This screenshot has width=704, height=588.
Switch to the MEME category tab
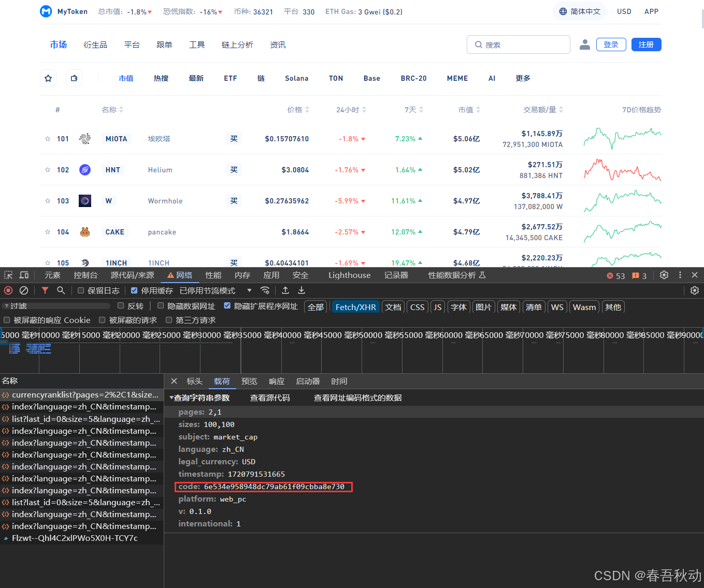pyautogui.click(x=457, y=78)
